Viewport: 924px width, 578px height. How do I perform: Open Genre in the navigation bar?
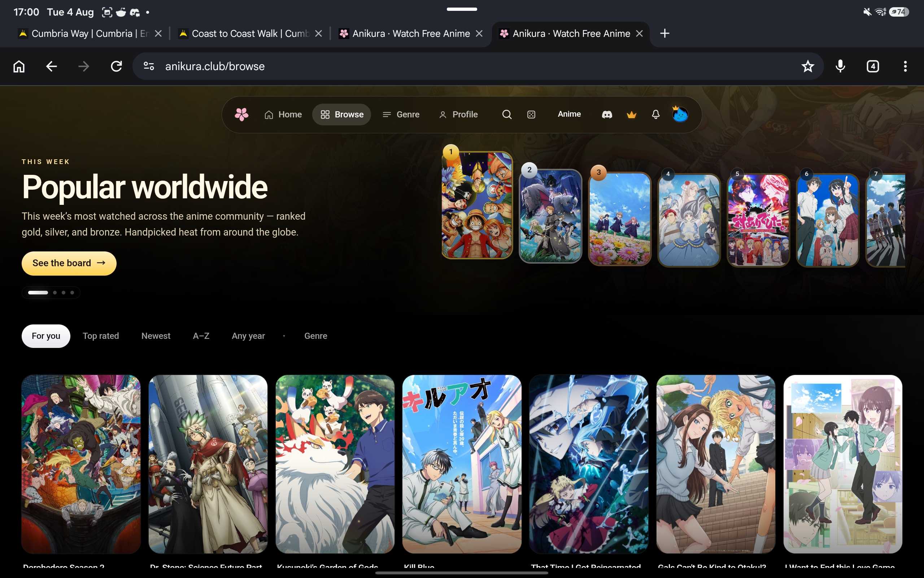(401, 114)
